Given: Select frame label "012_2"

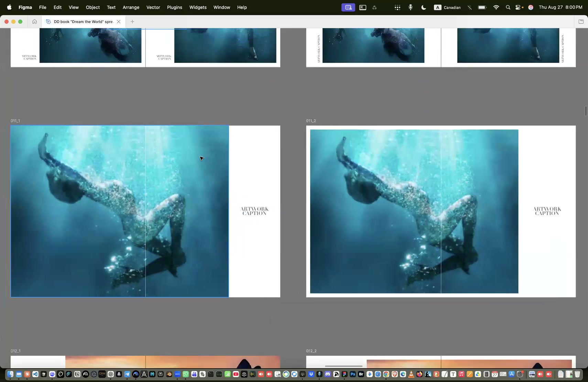Looking at the screenshot, I should [311, 351].
